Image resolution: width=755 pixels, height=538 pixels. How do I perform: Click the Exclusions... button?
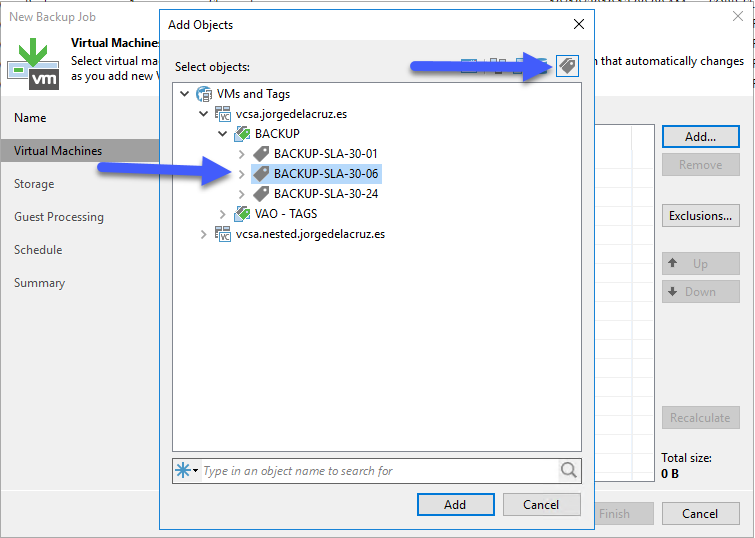701,216
